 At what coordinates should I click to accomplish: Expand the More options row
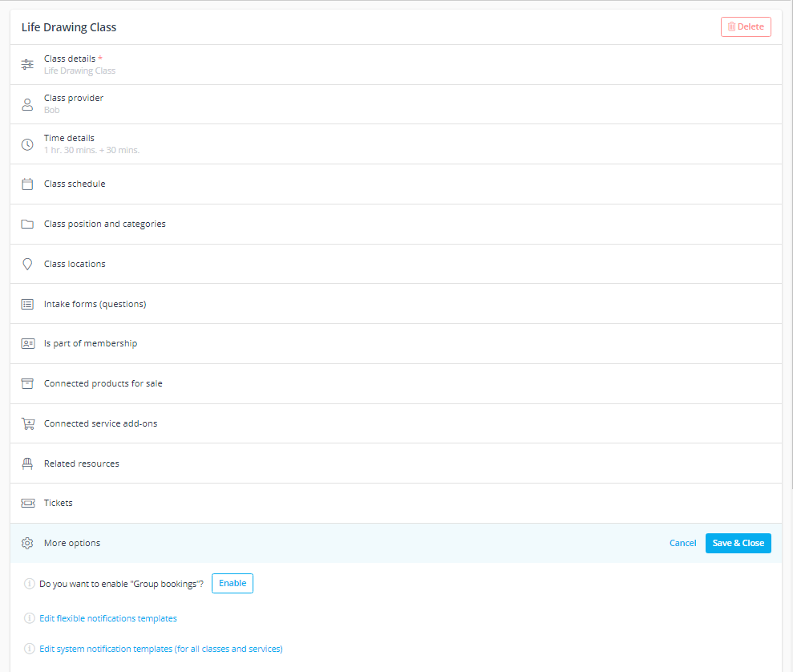(72, 543)
